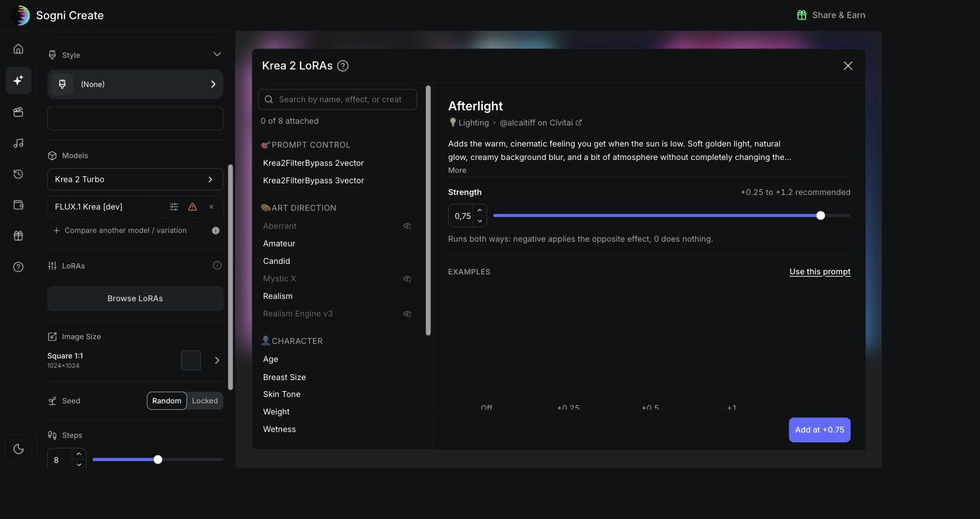Collapse the Style section chevron
The height and width of the screenshot is (519, 980).
point(217,55)
